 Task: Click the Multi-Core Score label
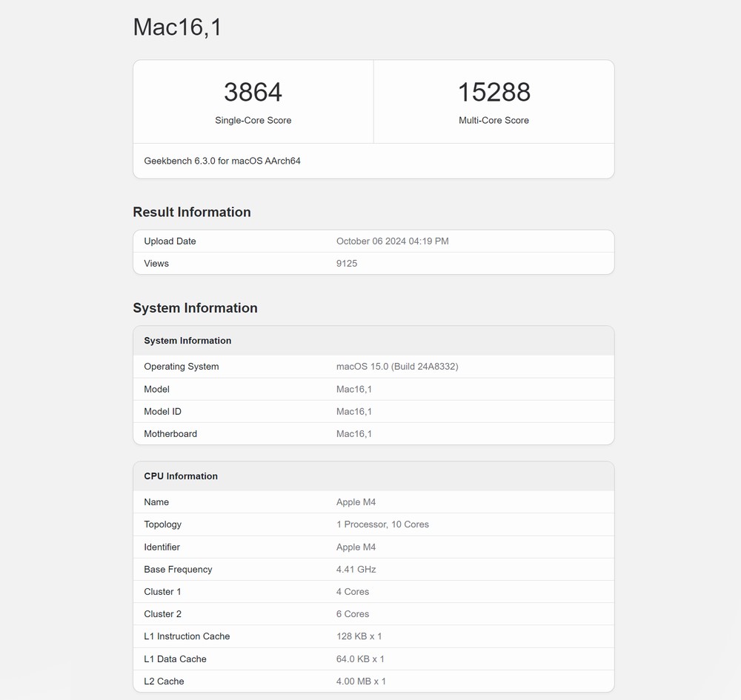coord(494,121)
